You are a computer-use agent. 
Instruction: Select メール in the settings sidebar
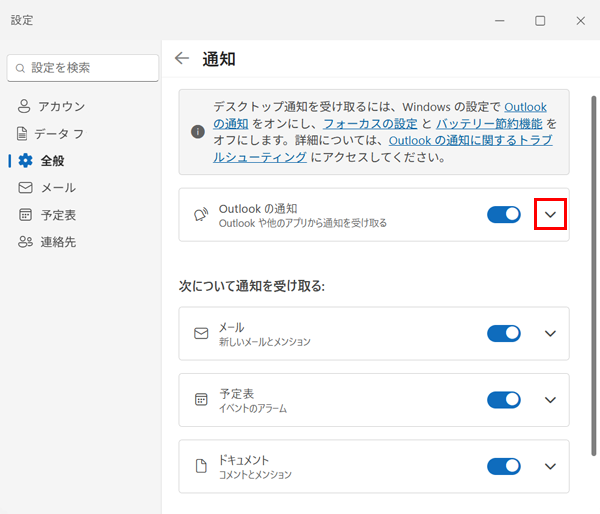coord(83,188)
